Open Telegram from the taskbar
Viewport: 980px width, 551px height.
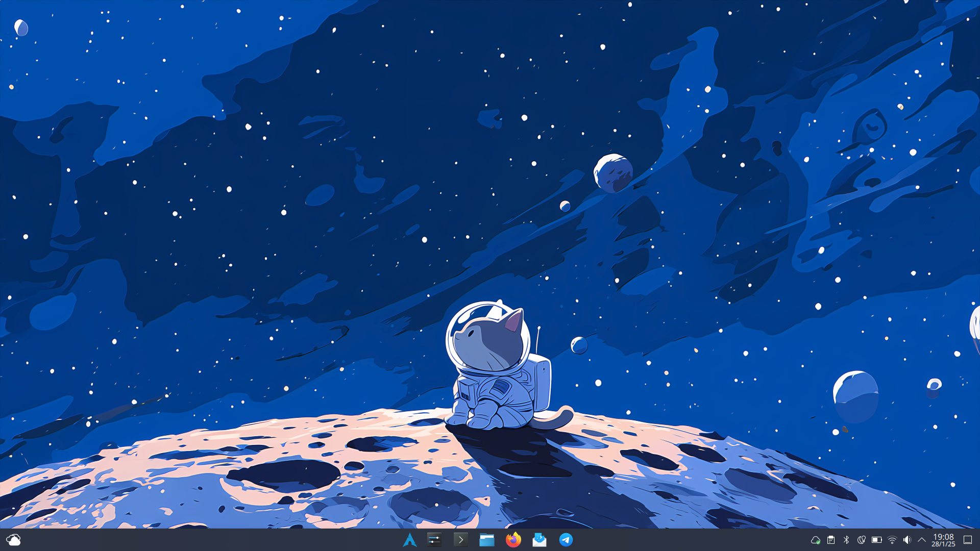click(x=566, y=540)
